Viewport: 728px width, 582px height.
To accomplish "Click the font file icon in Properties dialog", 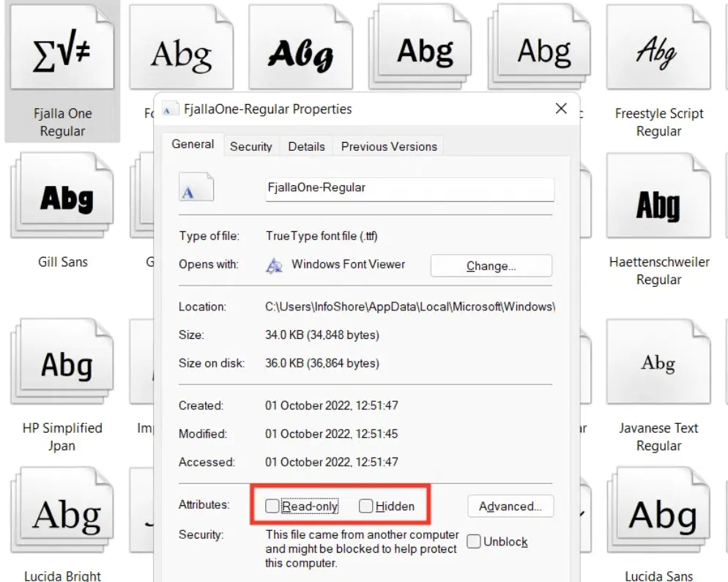I will 196,187.
